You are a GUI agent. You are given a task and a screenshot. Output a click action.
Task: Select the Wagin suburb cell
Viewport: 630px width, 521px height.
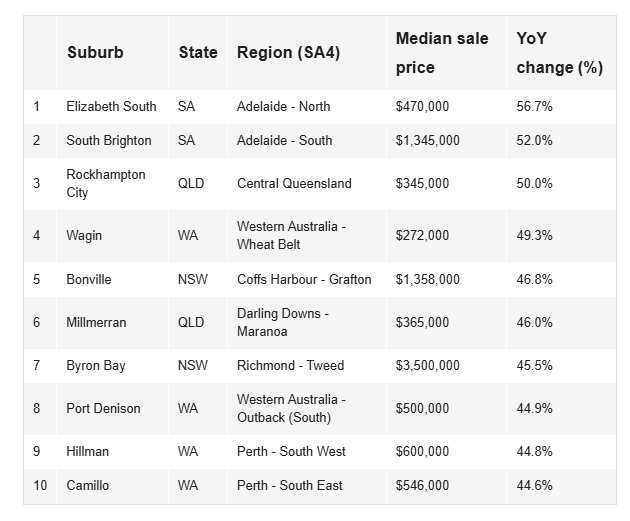point(84,236)
